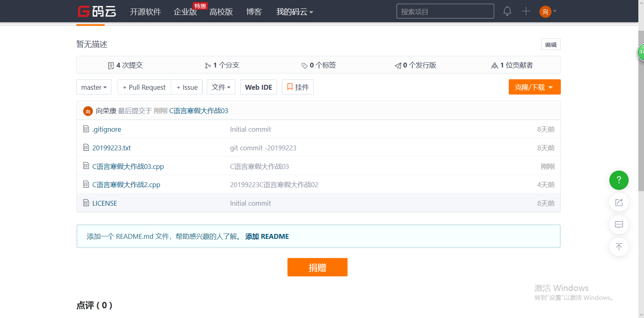Click the file icon beside 20199223.txt
This screenshot has height=318, width=644.
tap(86, 147)
